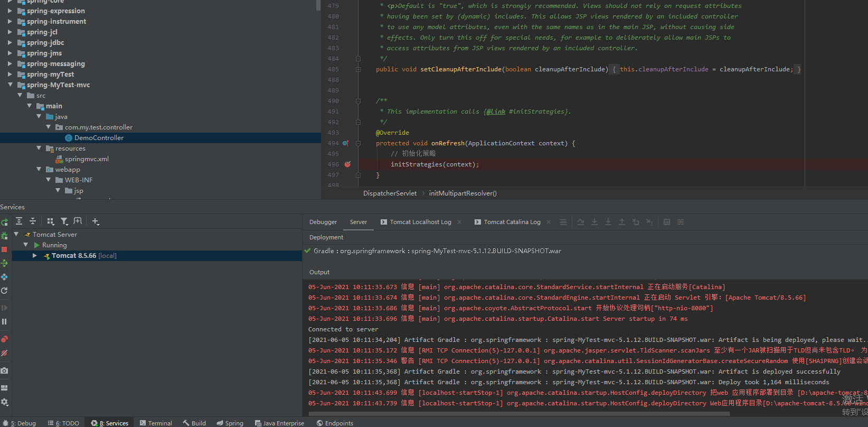Click the green bug debug rerun icon

4,236
